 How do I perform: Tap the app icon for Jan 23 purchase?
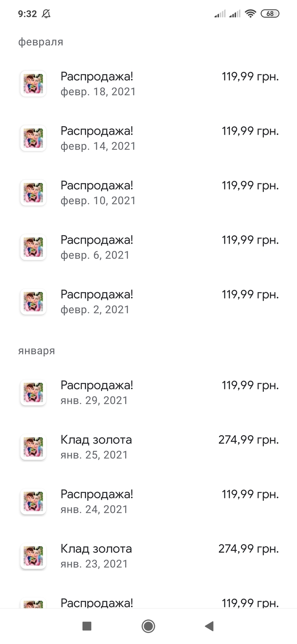[33, 556]
